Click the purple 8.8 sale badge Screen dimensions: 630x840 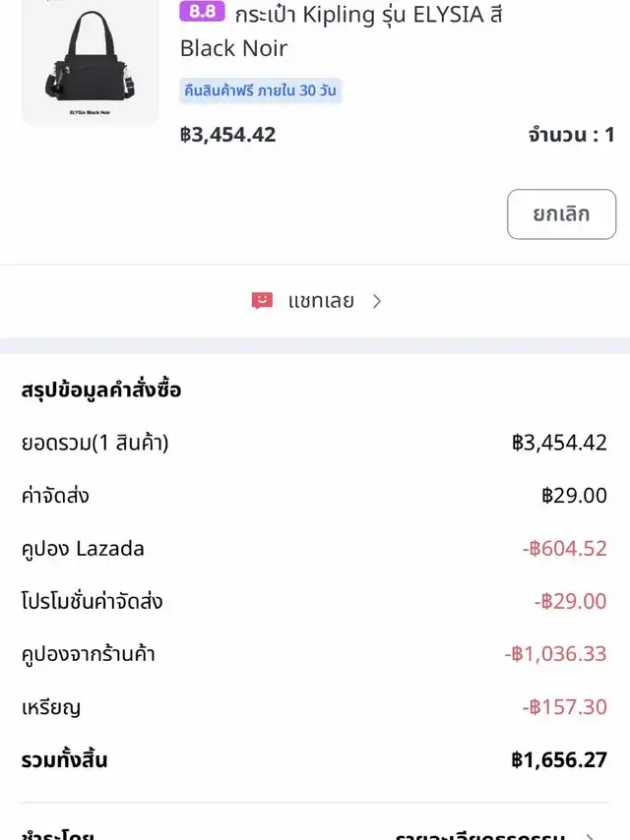point(202,13)
